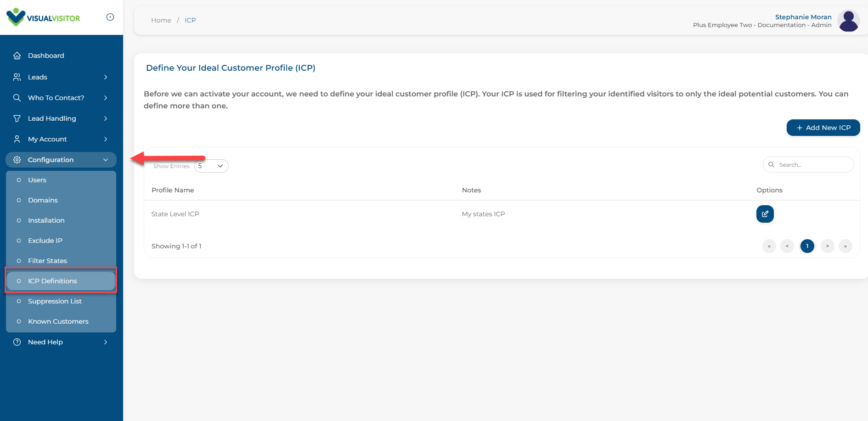The width and height of the screenshot is (868, 421).
Task: Expand the Leads menu chevron
Action: tap(106, 77)
